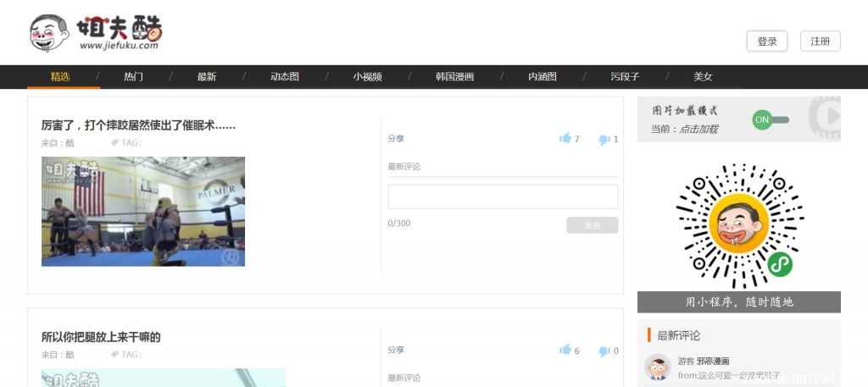Click the comment input box on first post
Viewport: 868px width, 387px height.
tap(503, 196)
